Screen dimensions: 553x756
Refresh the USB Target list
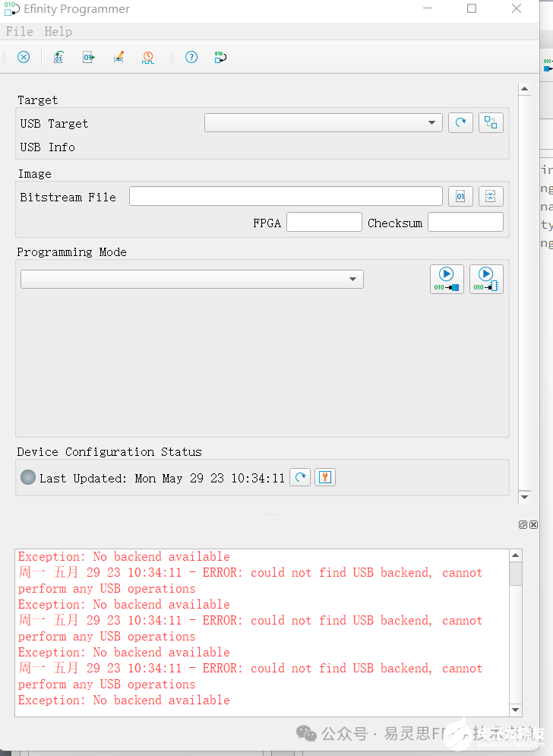[x=460, y=122]
